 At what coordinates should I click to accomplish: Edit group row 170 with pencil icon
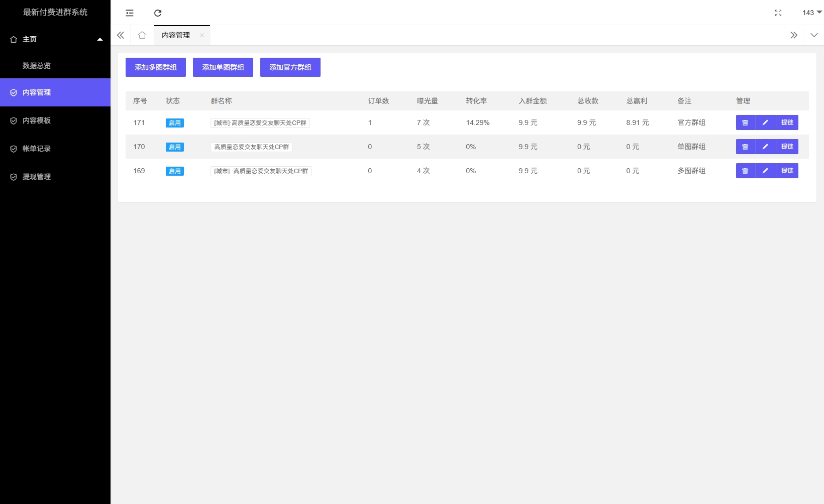pos(765,147)
